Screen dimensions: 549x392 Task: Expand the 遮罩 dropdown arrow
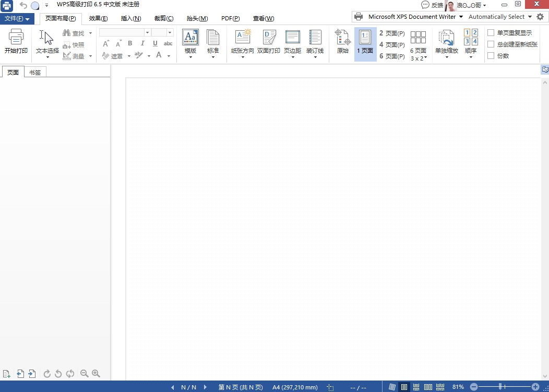[129, 56]
